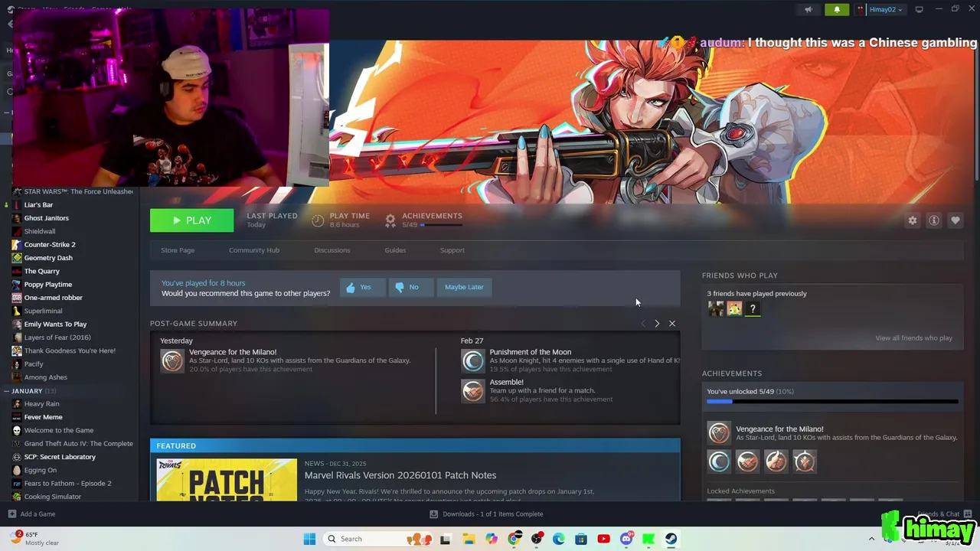
Task: Click Add a Game plus icon
Action: point(11,514)
